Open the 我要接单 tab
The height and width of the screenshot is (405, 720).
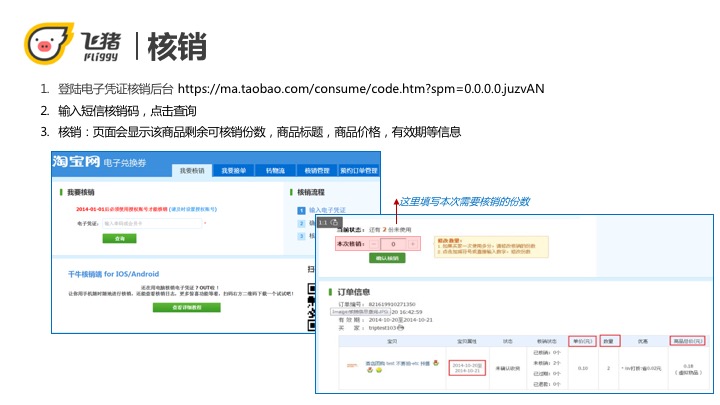click(234, 170)
